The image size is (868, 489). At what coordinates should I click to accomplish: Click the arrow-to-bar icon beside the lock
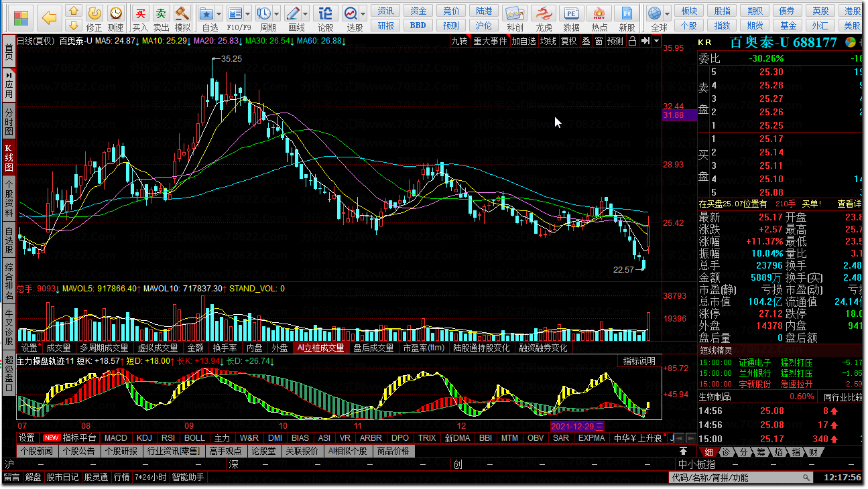(644, 41)
